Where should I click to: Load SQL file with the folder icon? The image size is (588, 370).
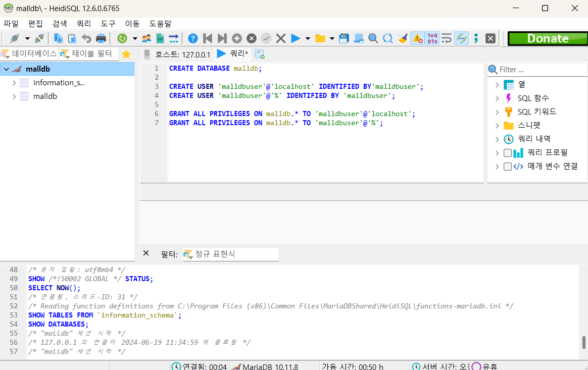pyautogui.click(x=320, y=38)
